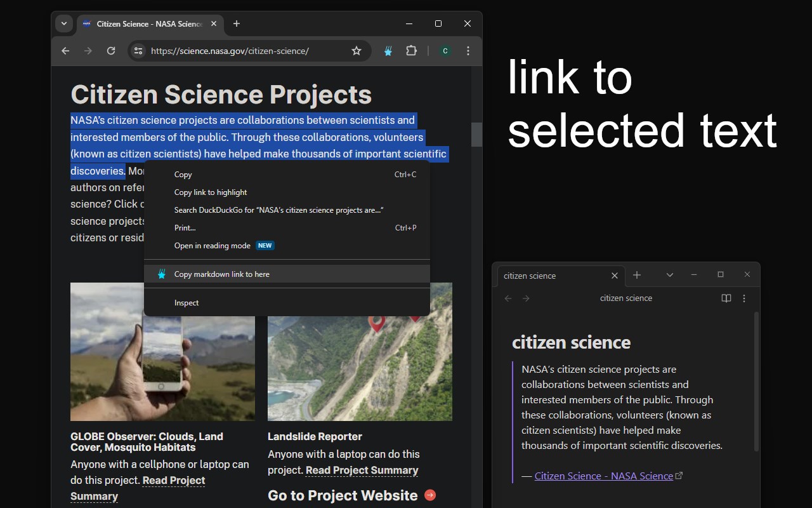This screenshot has width=812, height=508.
Task: Open tab list chevron in notes window
Action: [670, 275]
